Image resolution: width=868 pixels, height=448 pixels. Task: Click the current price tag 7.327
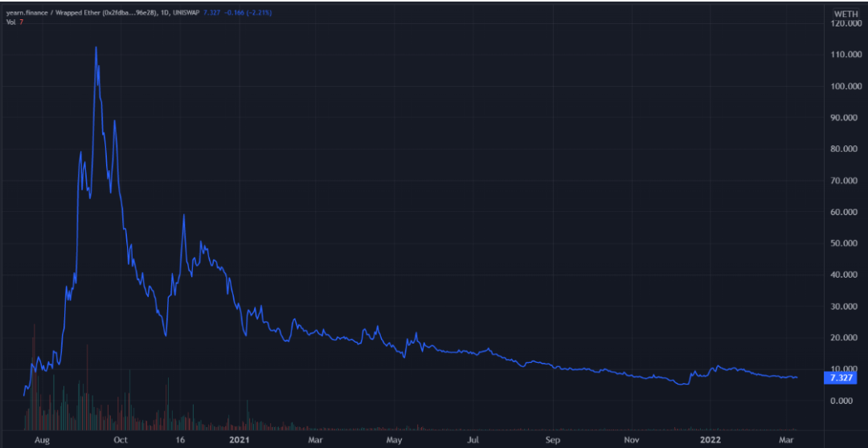841,378
